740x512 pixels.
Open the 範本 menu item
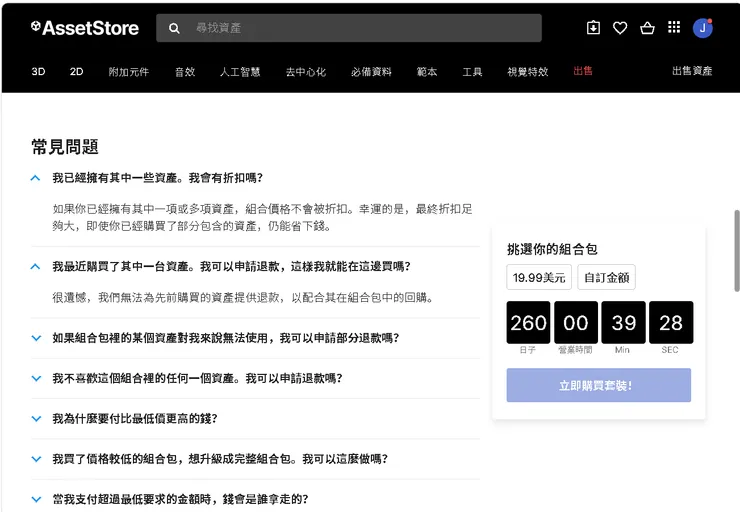(427, 72)
